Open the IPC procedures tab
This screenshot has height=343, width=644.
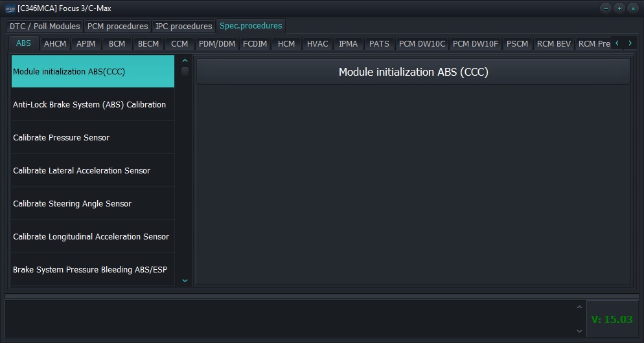pos(184,27)
